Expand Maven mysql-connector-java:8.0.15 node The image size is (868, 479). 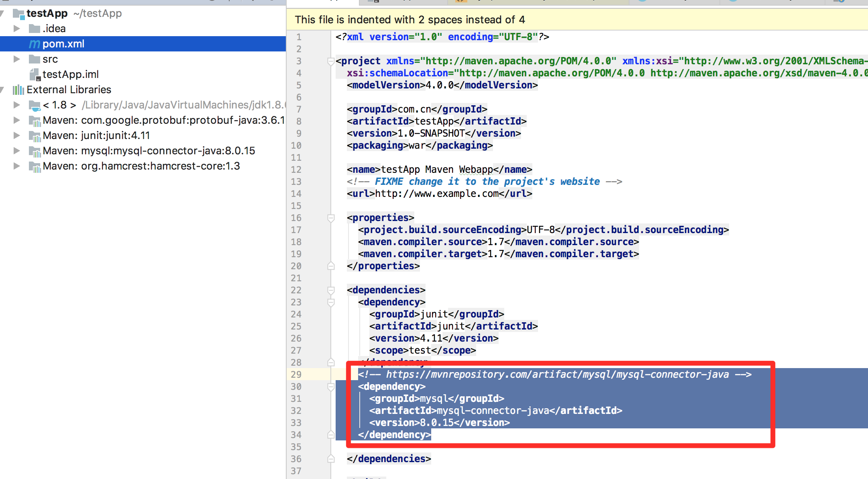16,151
